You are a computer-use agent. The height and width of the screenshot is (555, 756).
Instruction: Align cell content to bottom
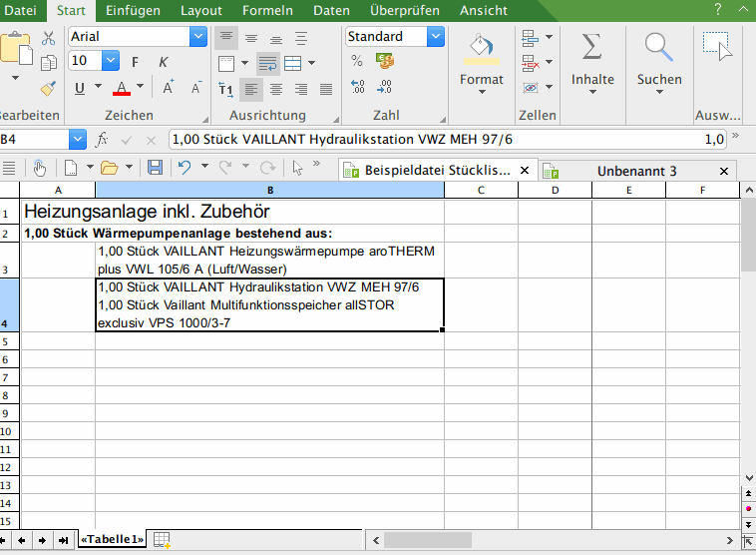pyautogui.click(x=276, y=38)
